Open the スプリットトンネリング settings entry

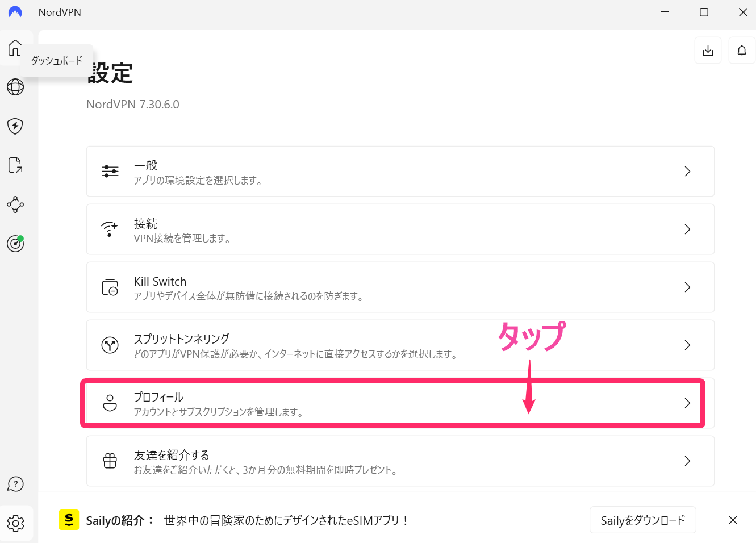pos(400,345)
